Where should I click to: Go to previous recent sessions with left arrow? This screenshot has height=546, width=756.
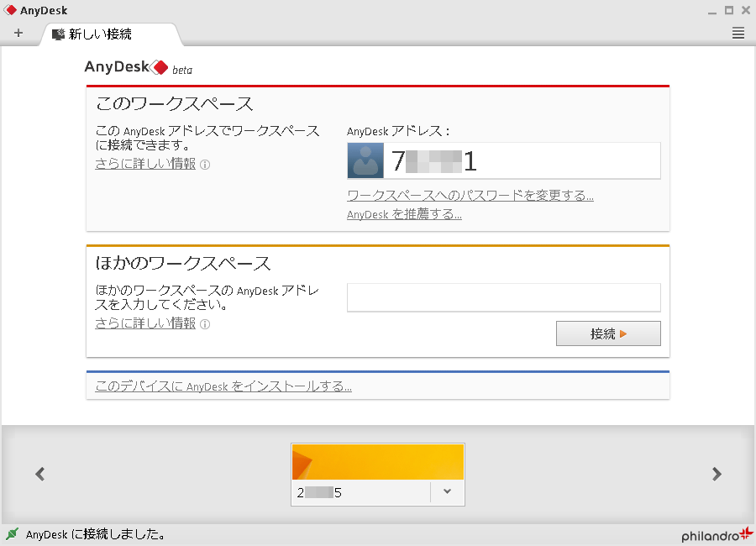tap(40, 474)
